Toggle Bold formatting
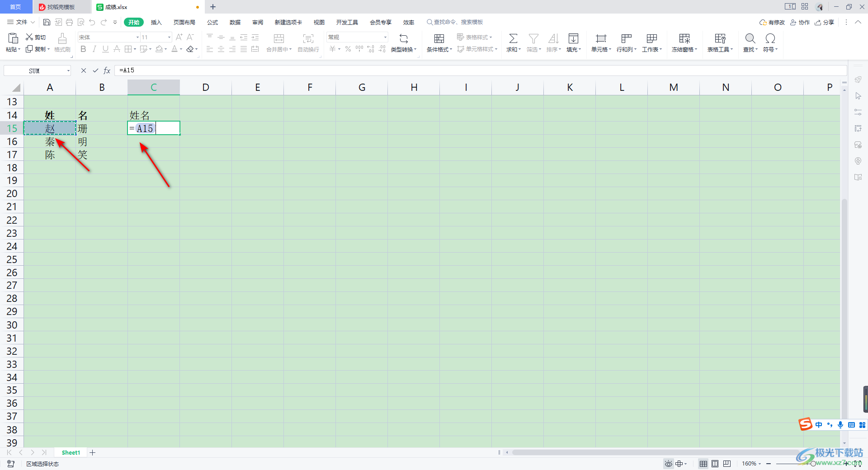The image size is (868, 470). [x=83, y=49]
